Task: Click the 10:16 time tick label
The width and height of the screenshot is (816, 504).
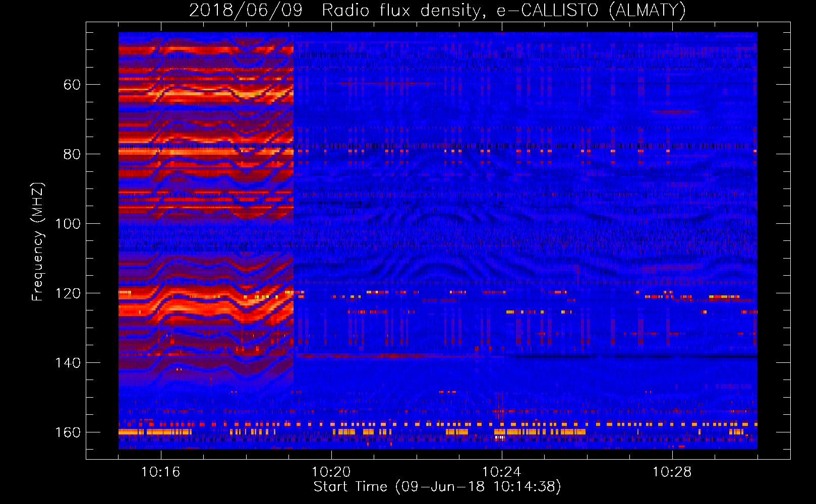Action: click(x=160, y=472)
